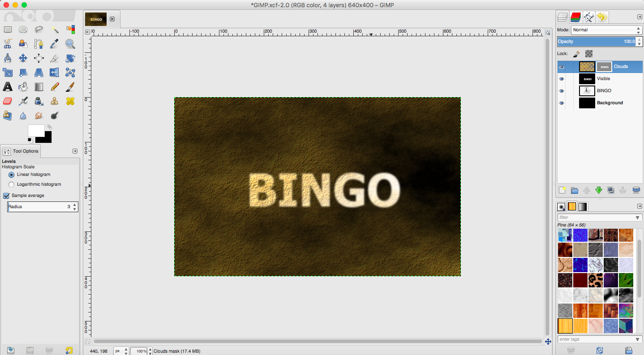Open the Patterns dock configure menu arrow
The width and height of the screenshot is (644, 355).
coord(640,206)
